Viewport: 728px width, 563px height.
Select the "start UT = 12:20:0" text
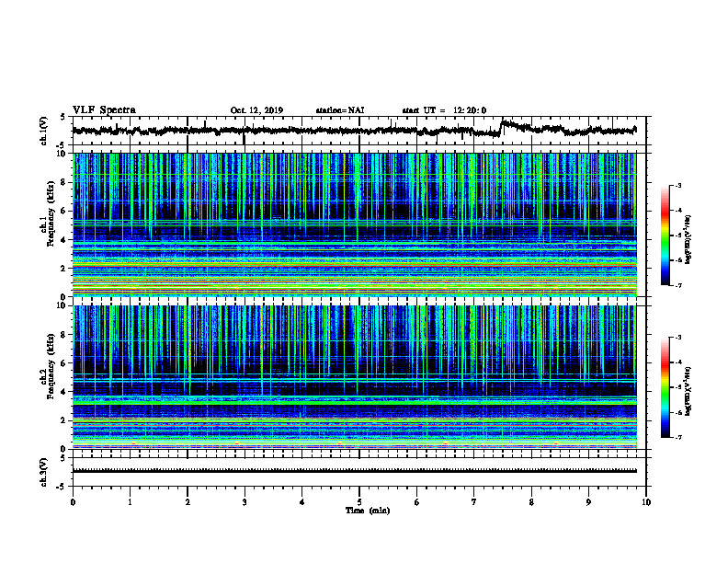pyautogui.click(x=444, y=110)
